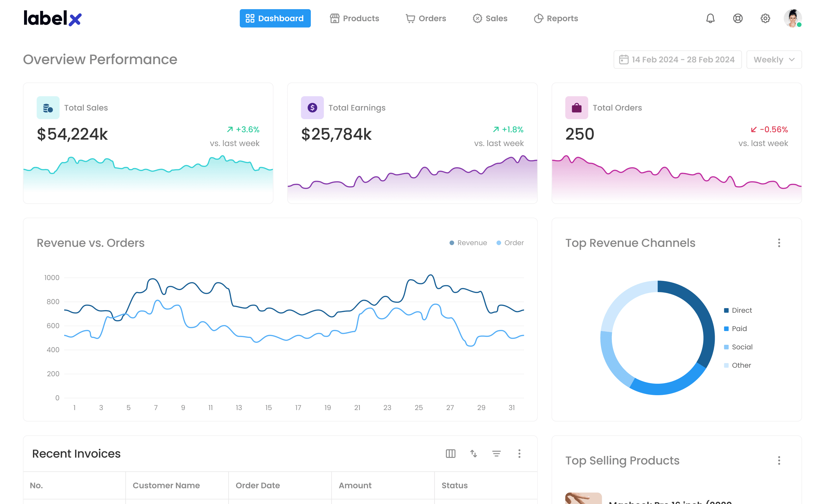Click the $54,224k total sales value
The image size is (825, 504).
pos(72,134)
